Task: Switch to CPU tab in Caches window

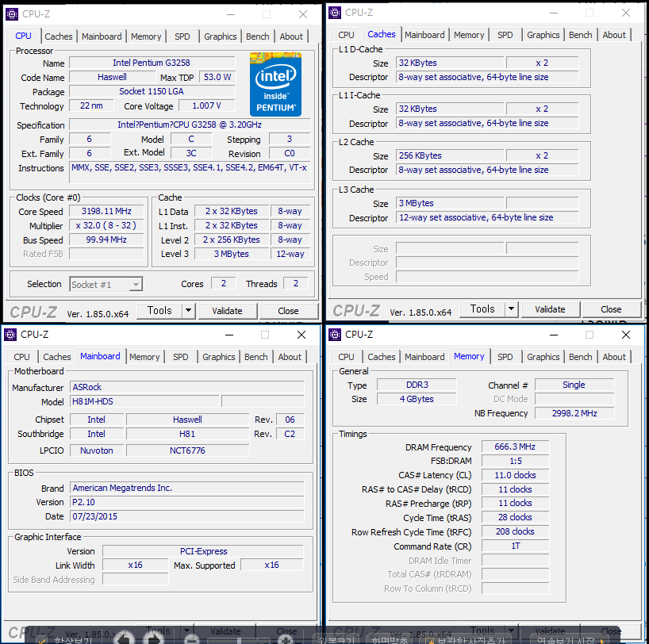Action: pyautogui.click(x=346, y=35)
